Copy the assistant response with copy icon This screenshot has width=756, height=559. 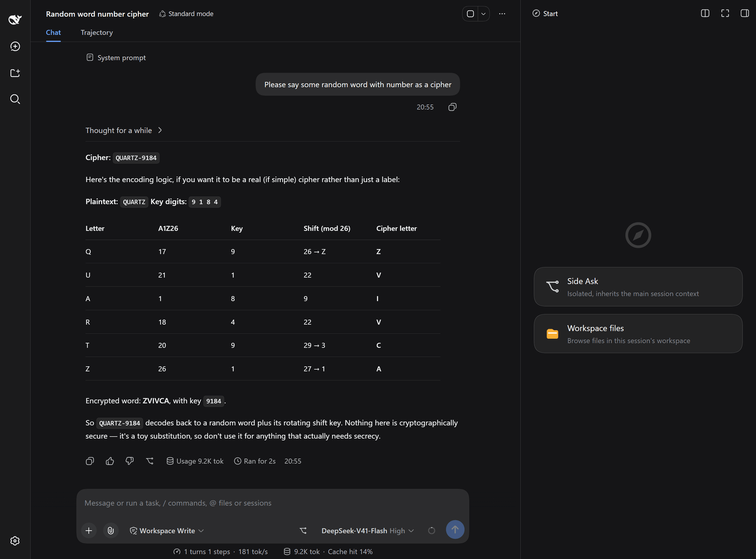click(x=90, y=461)
